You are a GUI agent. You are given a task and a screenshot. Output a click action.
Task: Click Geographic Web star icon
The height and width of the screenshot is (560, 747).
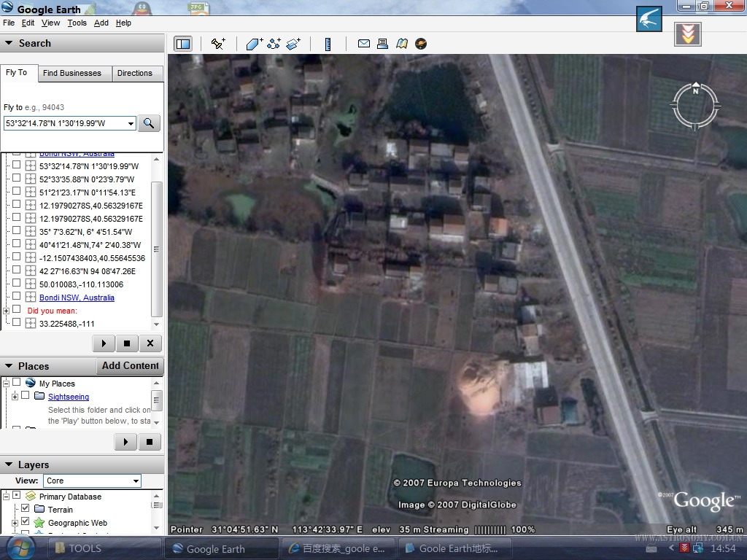tap(39, 523)
